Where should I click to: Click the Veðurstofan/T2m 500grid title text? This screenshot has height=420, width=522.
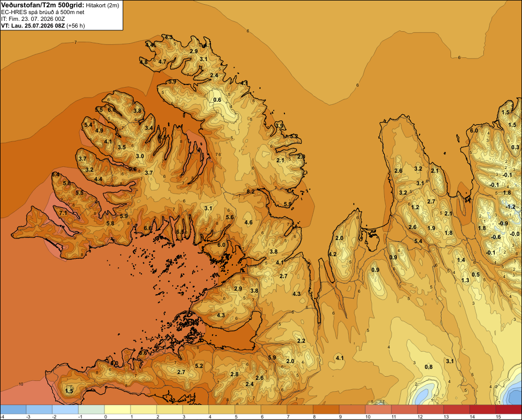point(43,5)
